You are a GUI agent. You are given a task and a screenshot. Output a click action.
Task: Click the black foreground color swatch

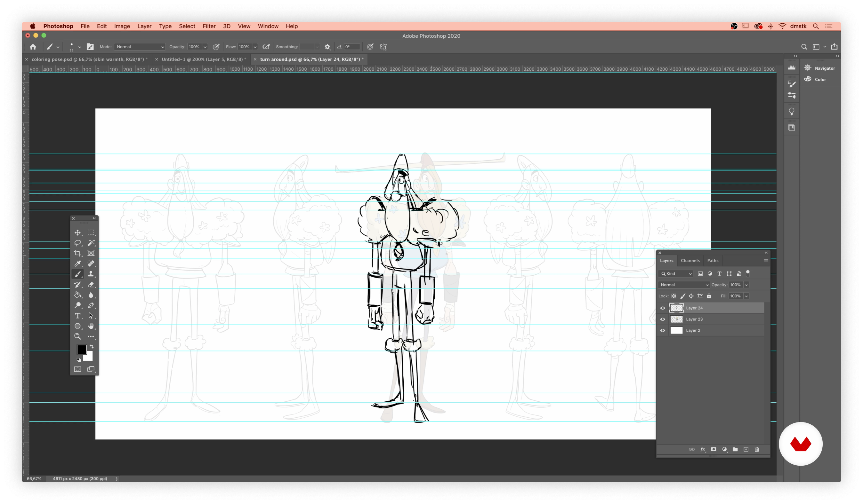(x=82, y=349)
